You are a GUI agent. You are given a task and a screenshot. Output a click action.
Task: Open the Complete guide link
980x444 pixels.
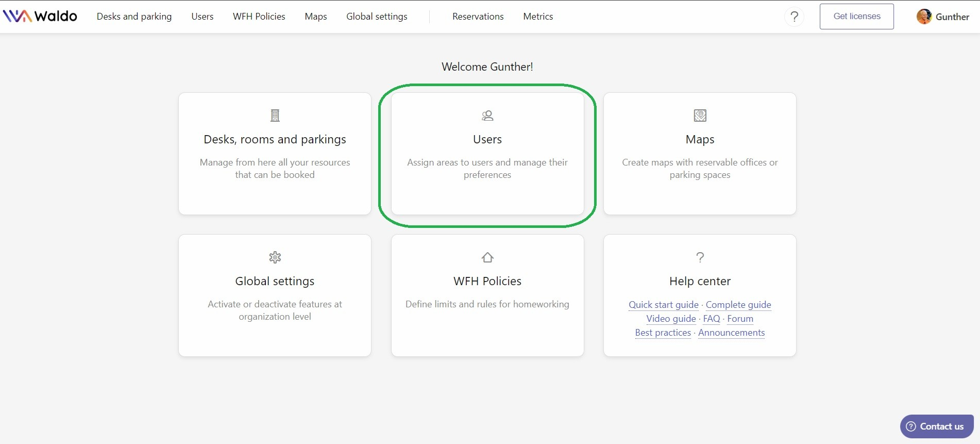point(738,305)
